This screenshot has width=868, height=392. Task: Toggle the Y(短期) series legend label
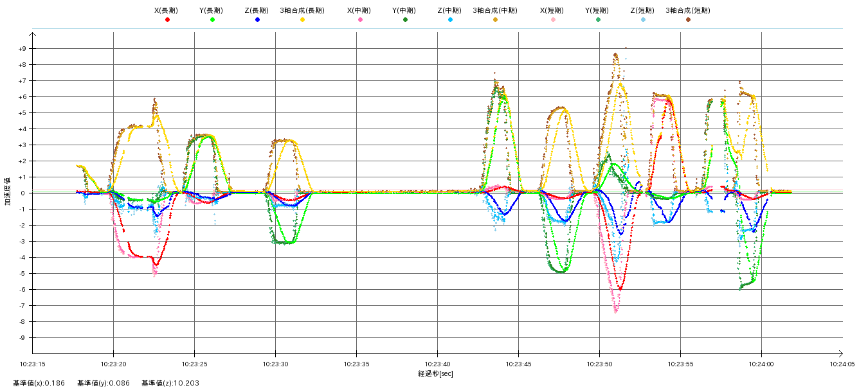point(597,10)
